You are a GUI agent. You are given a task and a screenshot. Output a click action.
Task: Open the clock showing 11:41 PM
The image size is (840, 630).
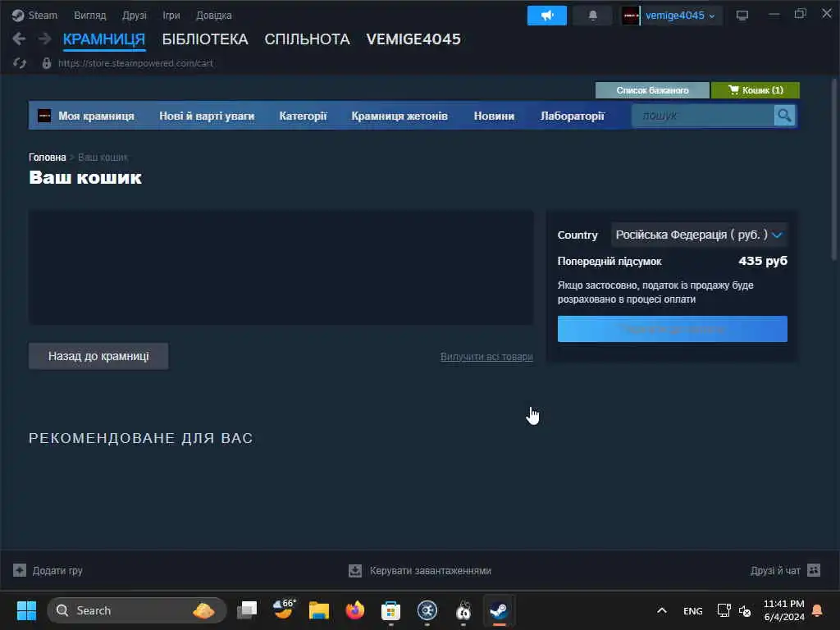click(783, 610)
